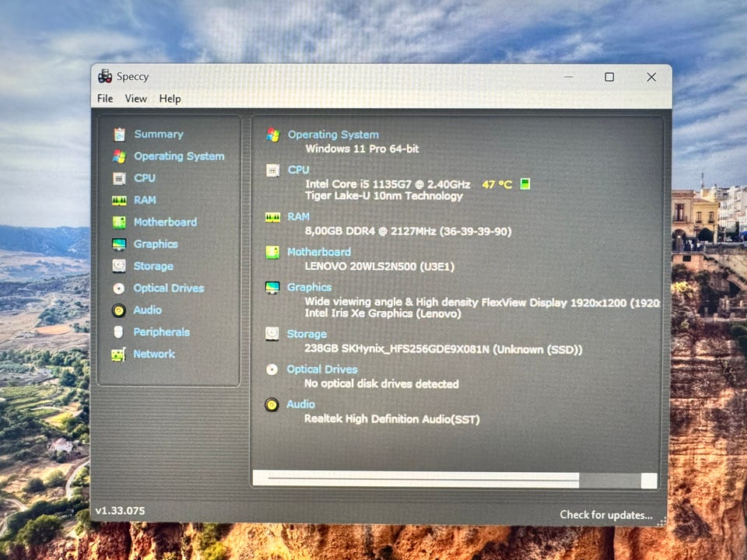Go to the CPU section in sidebar

pos(145,178)
